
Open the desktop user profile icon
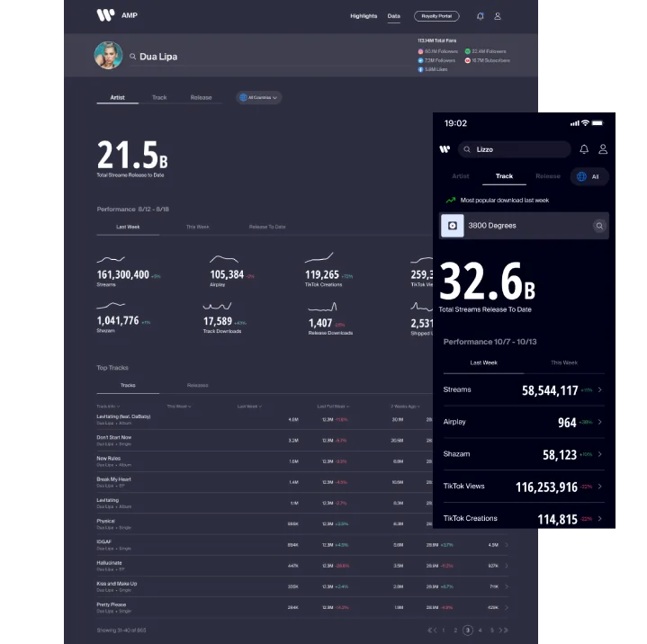pyautogui.click(x=498, y=16)
